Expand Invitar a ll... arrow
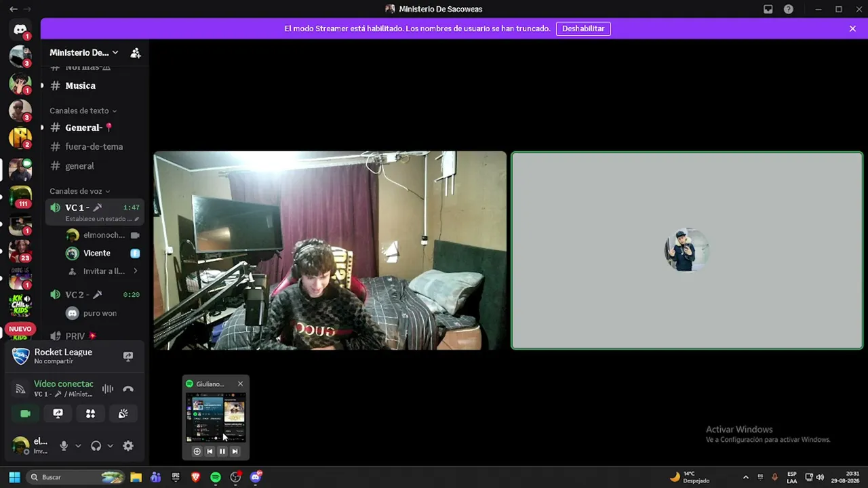The image size is (868, 488). [135, 271]
